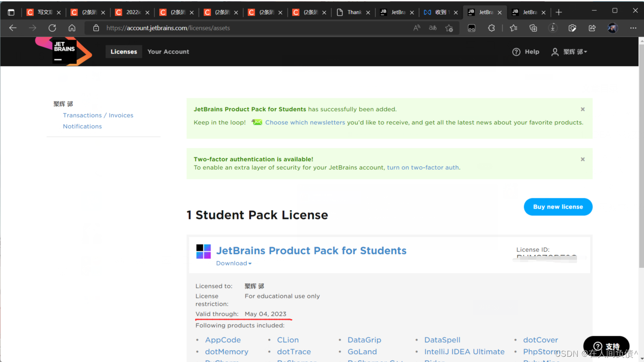Open the favorites list icon
This screenshot has width=644, height=362.
pos(514,28)
